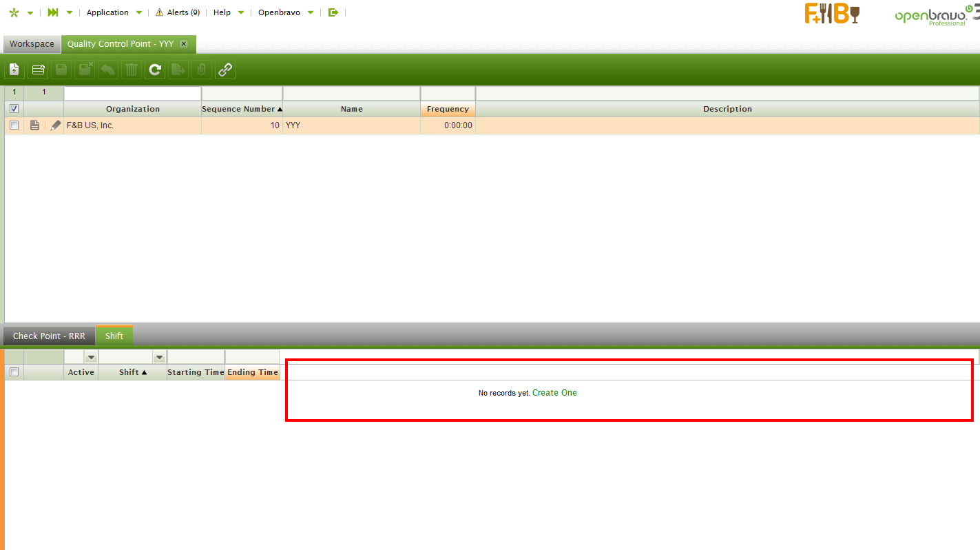This screenshot has width=980, height=550.
Task: Open the Help menu
Action: 228,12
